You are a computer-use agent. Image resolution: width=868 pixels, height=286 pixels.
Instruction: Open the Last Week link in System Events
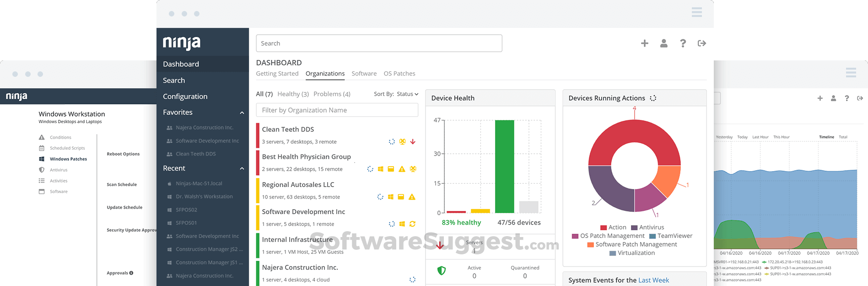click(x=653, y=280)
